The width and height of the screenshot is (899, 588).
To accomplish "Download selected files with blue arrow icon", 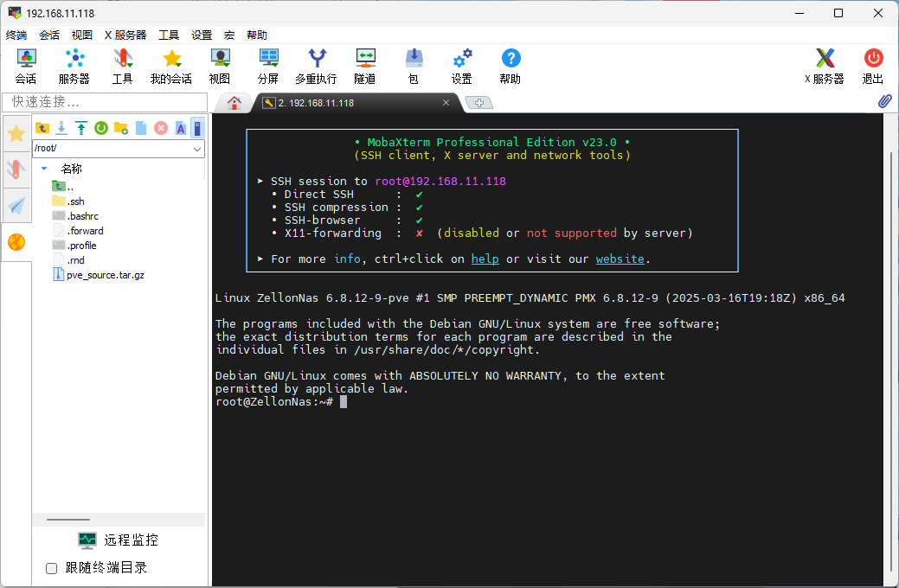I will 61,128.
